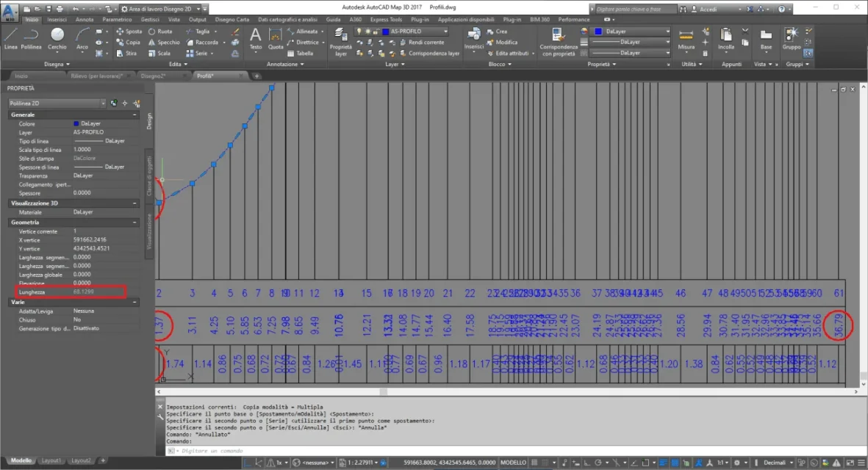Open the Annota ribbon tab
The width and height of the screenshot is (868, 470).
click(84, 19)
